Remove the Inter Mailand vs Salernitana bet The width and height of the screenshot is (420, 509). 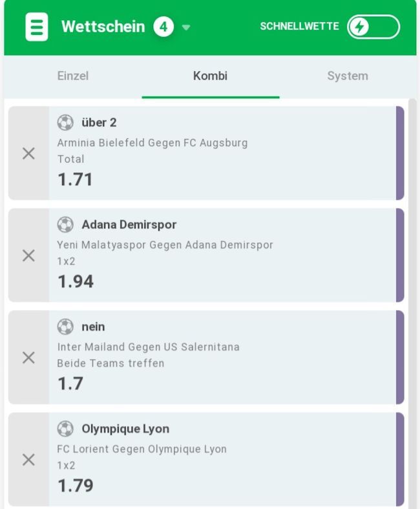click(x=28, y=358)
